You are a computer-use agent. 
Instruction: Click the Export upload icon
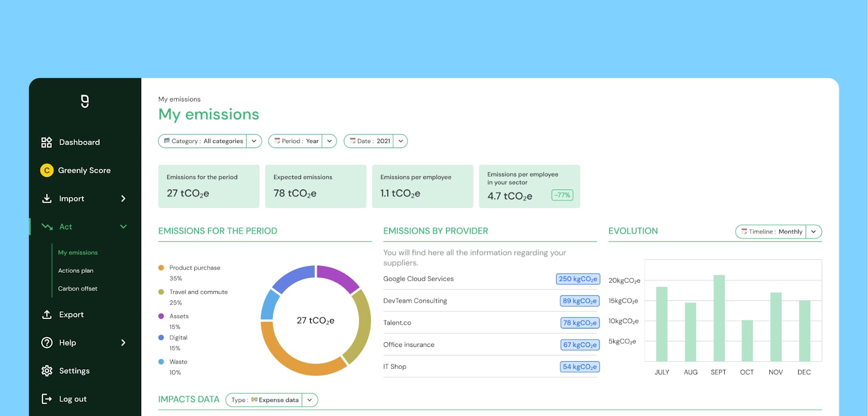(x=47, y=314)
